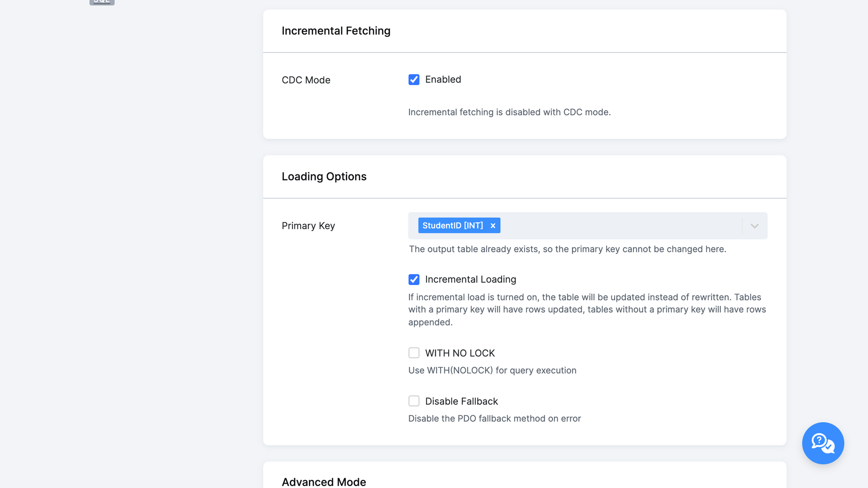The height and width of the screenshot is (488, 868).
Task: Enable the WITH NO LOCK checkbox
Action: [414, 353]
